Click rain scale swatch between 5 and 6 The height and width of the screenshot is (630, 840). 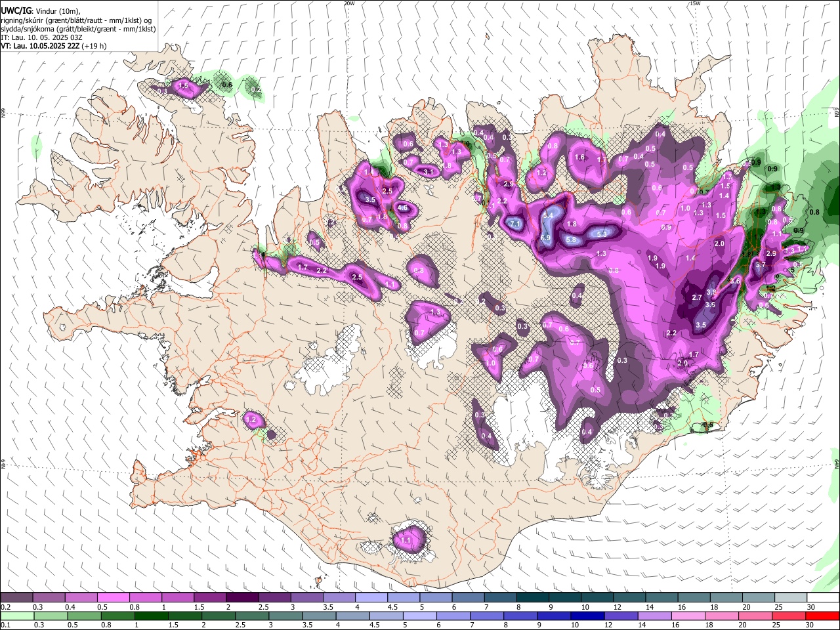421,616
